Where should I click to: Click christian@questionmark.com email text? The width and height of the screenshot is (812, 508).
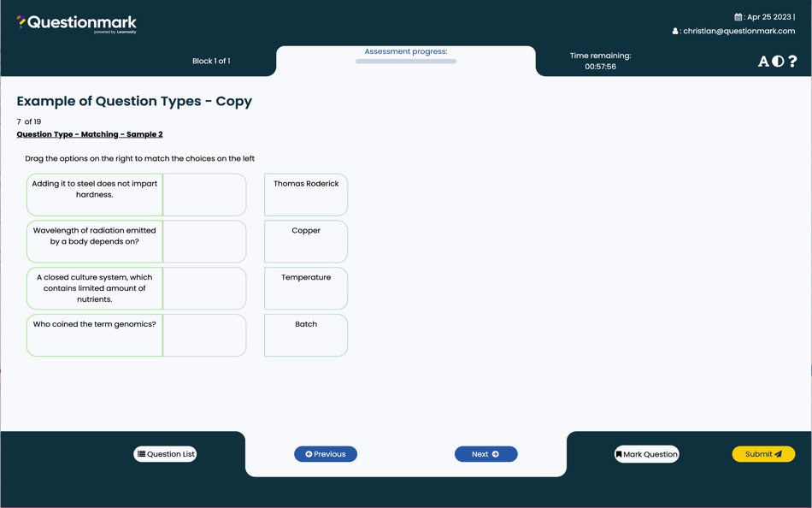pyautogui.click(x=739, y=31)
